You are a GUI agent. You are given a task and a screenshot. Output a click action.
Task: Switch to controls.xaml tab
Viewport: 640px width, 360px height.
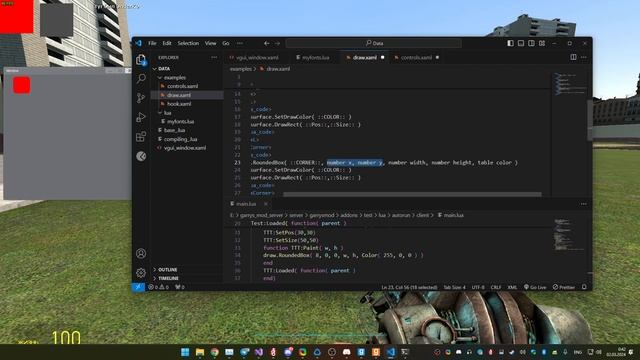tap(416, 58)
